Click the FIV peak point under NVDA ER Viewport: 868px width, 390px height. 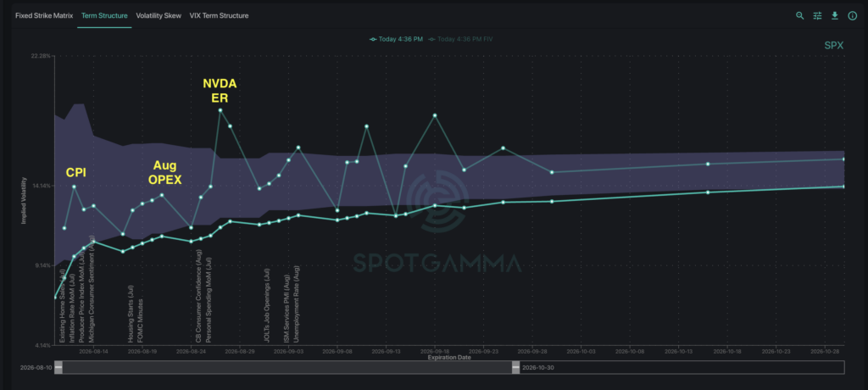click(x=220, y=110)
